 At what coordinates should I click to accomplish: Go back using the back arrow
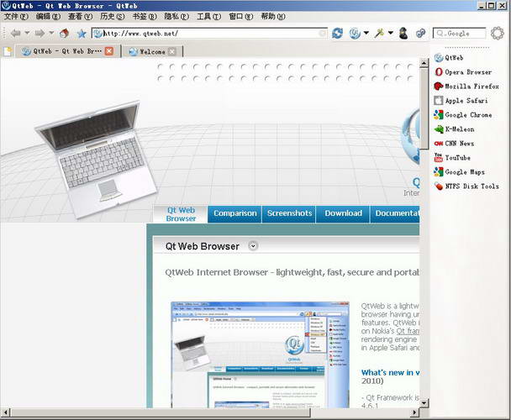[x=15, y=34]
